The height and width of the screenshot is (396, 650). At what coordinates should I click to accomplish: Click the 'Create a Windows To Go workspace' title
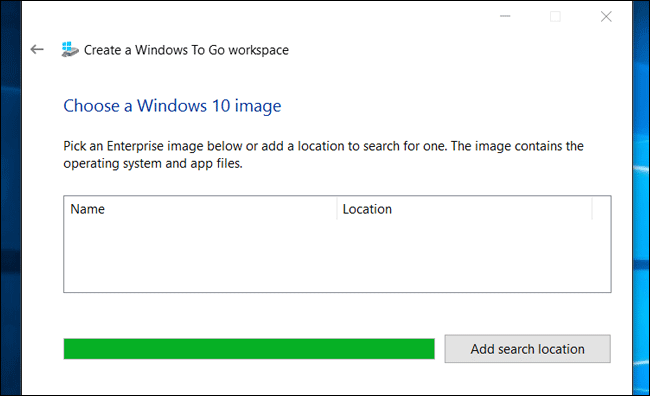point(186,50)
